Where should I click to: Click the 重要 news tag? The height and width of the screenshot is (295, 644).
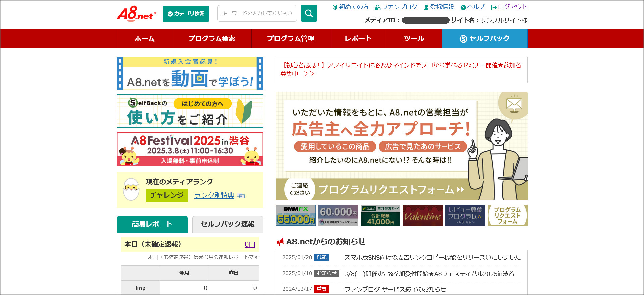tap(321, 289)
